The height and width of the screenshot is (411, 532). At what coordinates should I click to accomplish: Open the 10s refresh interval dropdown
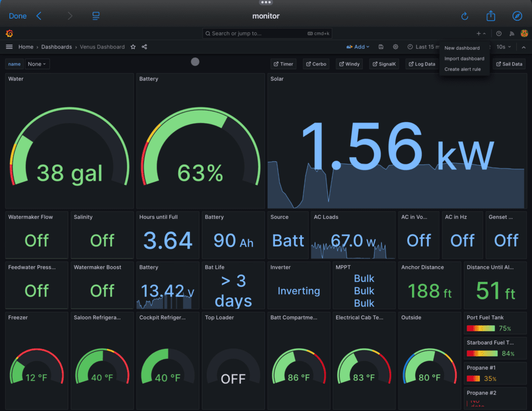(503, 47)
